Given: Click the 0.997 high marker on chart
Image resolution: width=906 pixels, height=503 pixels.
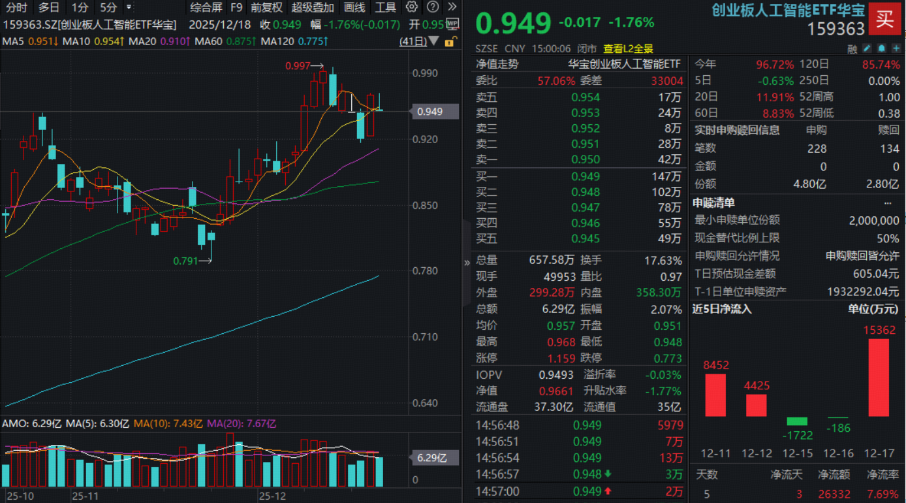Looking at the screenshot, I should (304, 66).
